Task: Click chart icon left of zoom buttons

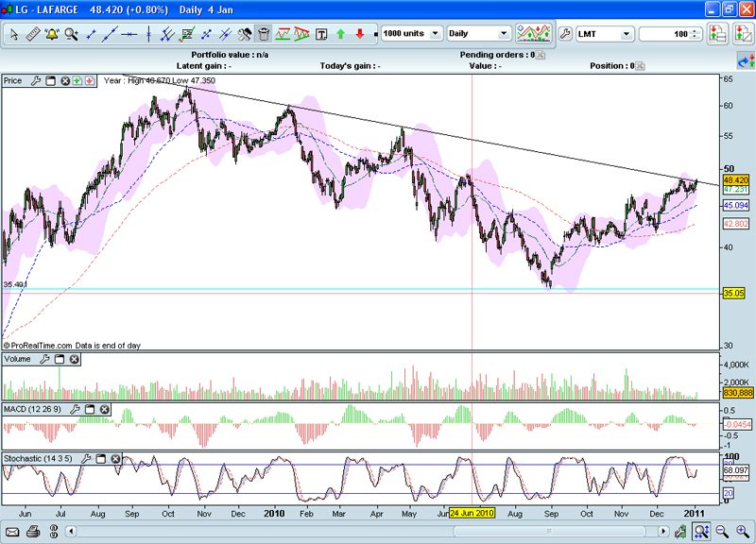Action: (x=680, y=532)
